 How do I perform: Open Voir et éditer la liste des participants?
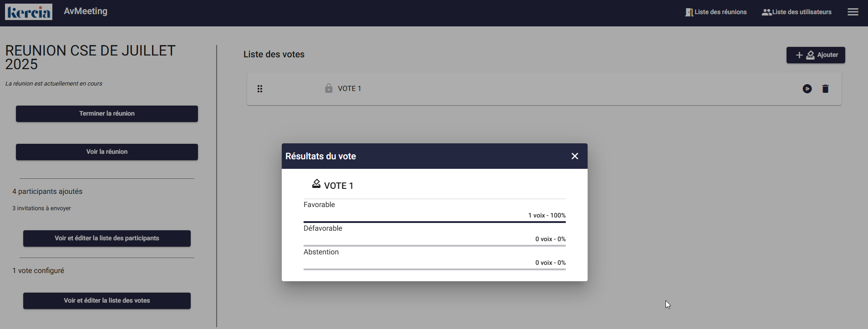[x=107, y=238]
